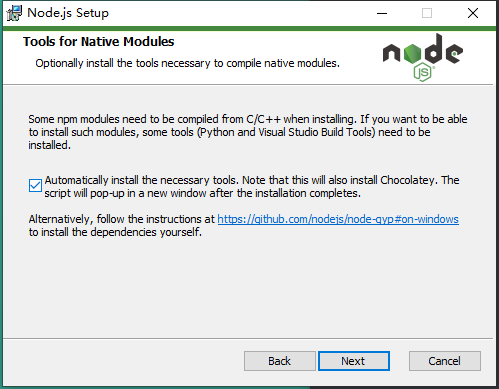Click the Node.js logo in the header

pyautogui.click(x=423, y=57)
